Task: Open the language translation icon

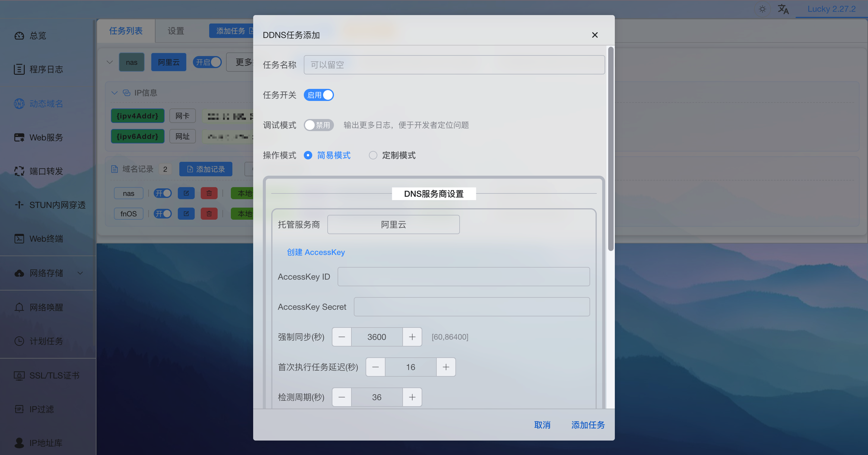Action: pos(783,9)
